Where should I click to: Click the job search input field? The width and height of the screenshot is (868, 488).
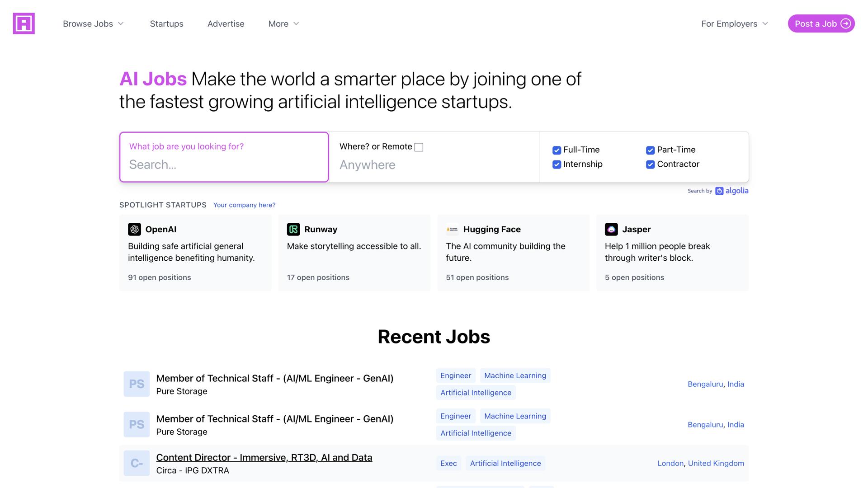[223, 164]
